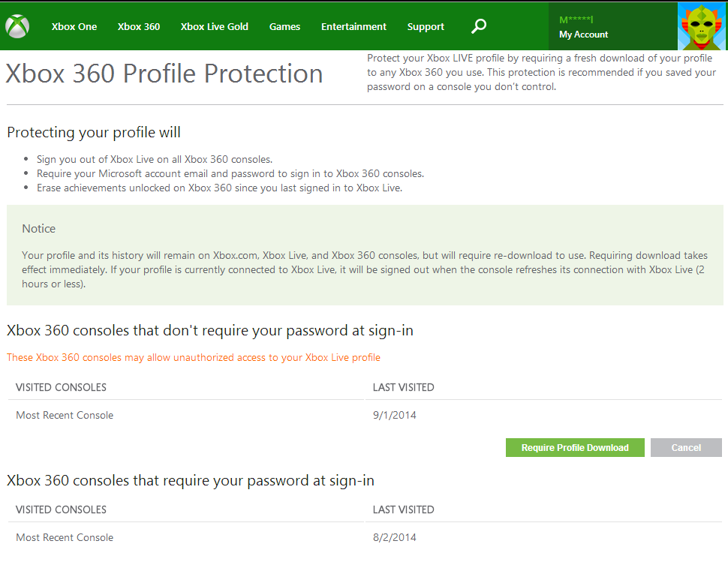This screenshot has height=583, width=728.
Task: Click the Cancel button
Action: 686,447
